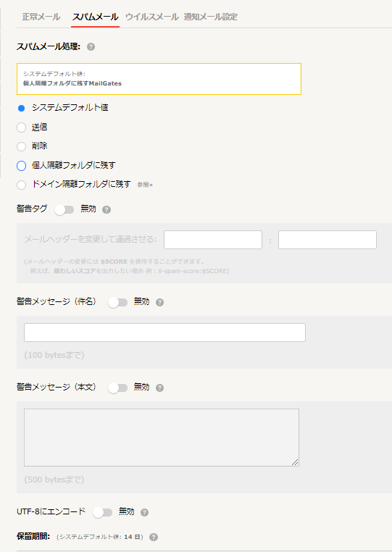This screenshot has width=392, height=552.
Task: Click help icon next to 警告タグ toggle
Action: click(x=107, y=210)
